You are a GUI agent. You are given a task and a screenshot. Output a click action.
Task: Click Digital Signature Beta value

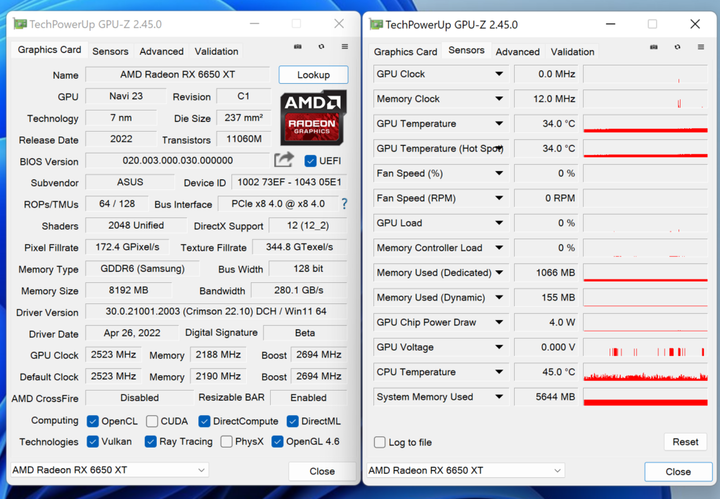pos(305,333)
